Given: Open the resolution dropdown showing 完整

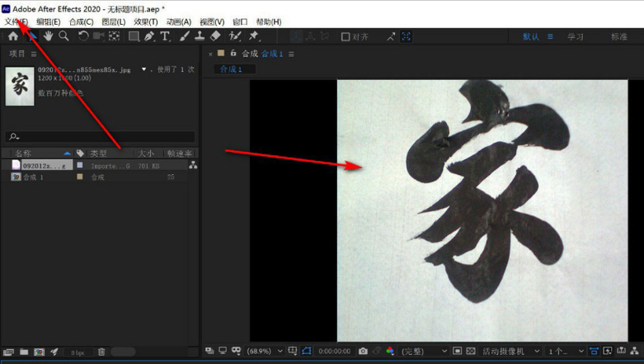Looking at the screenshot, I should click(425, 352).
